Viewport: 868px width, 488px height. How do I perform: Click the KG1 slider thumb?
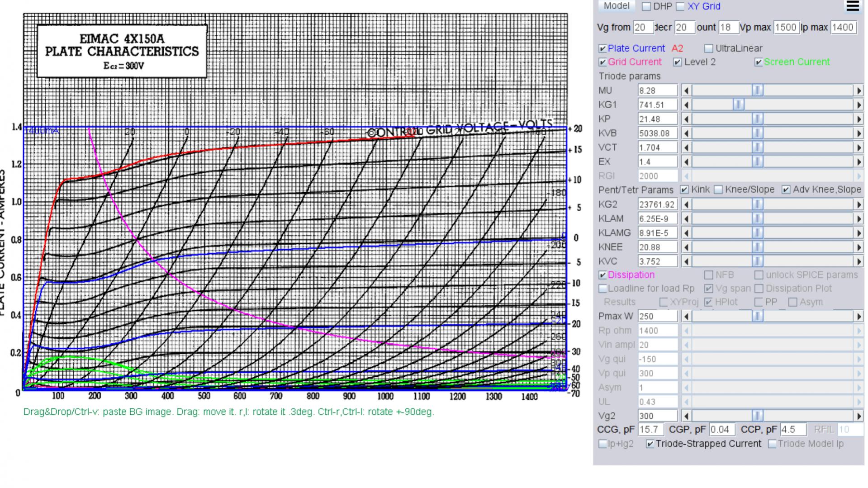738,105
